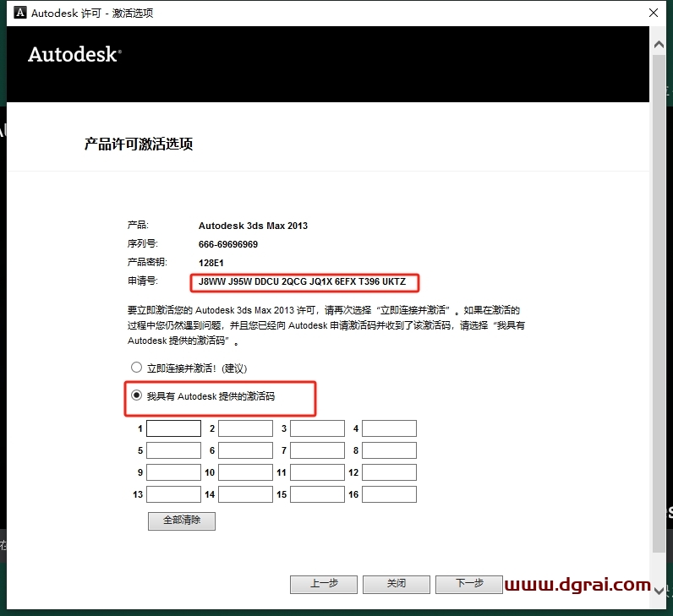673x616 pixels.
Task: Click product key value 128E1
Action: [211, 263]
